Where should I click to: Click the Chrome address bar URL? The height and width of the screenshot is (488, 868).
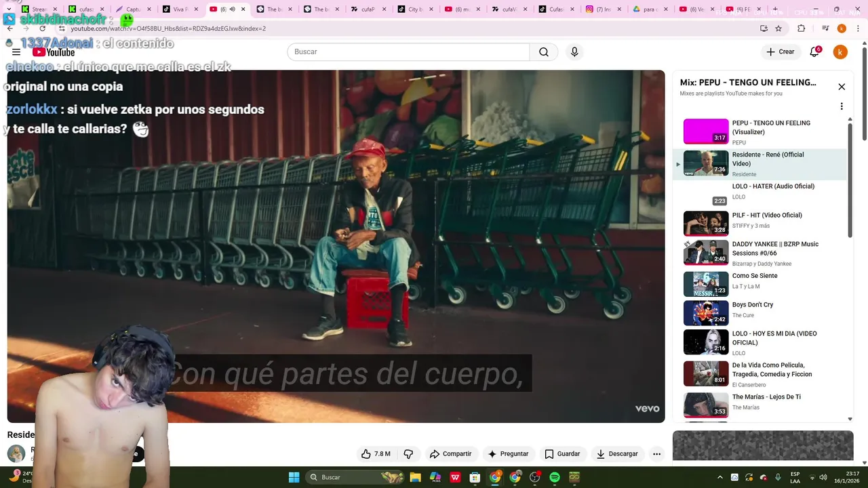[168, 29]
